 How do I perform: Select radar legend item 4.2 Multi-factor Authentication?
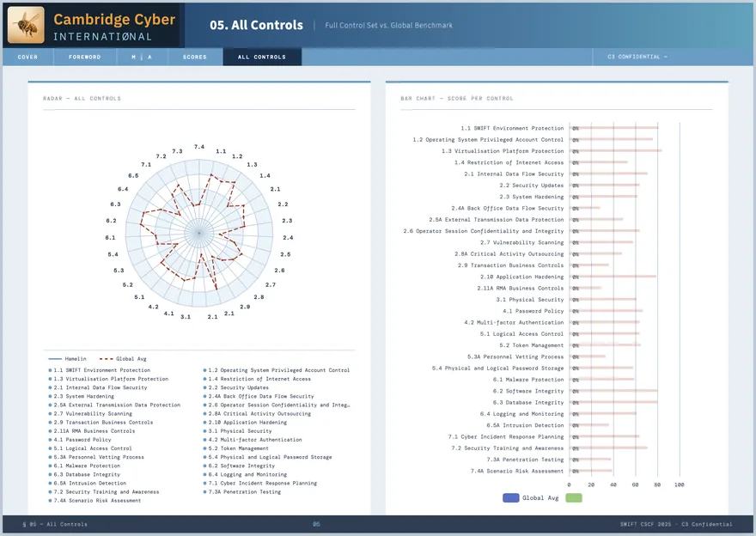(253, 440)
